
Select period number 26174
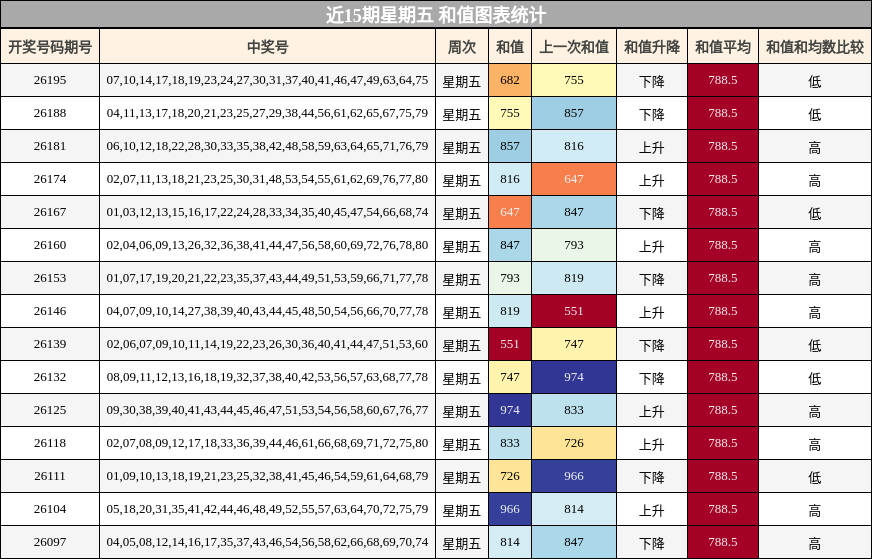click(x=50, y=179)
